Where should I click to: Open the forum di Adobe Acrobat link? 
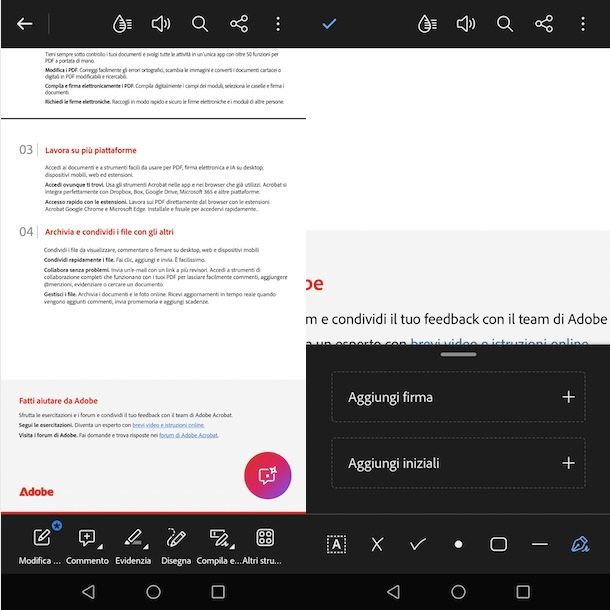point(189,435)
